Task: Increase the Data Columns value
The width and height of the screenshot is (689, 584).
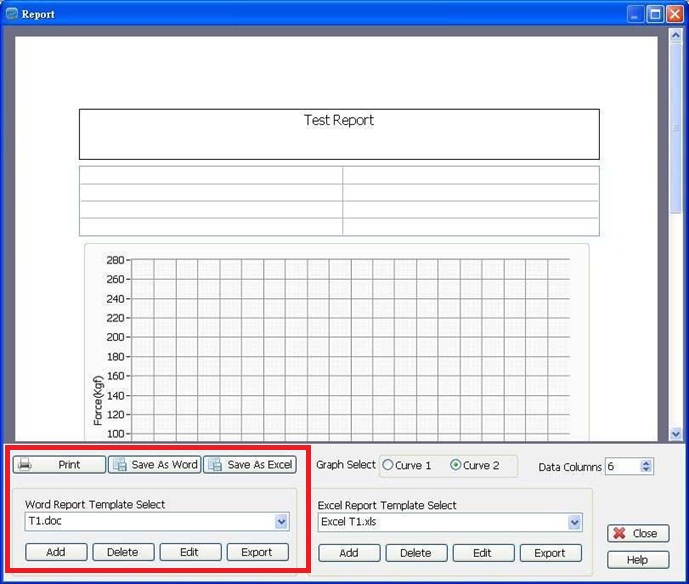Action: click(x=646, y=462)
